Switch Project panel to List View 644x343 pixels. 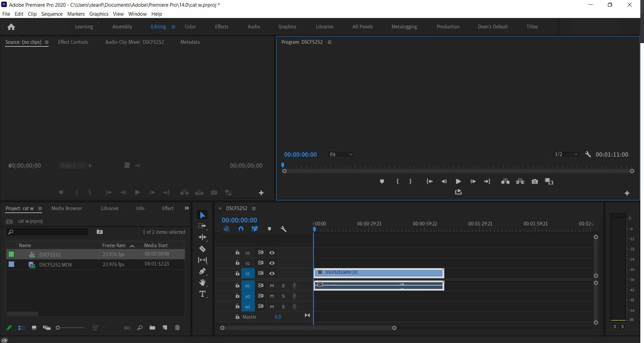(x=22, y=328)
